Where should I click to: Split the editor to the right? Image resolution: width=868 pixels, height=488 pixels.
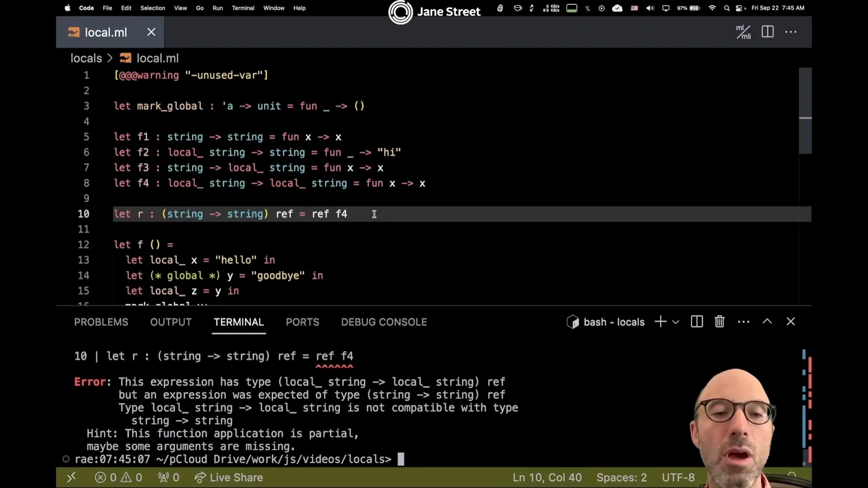(x=768, y=32)
